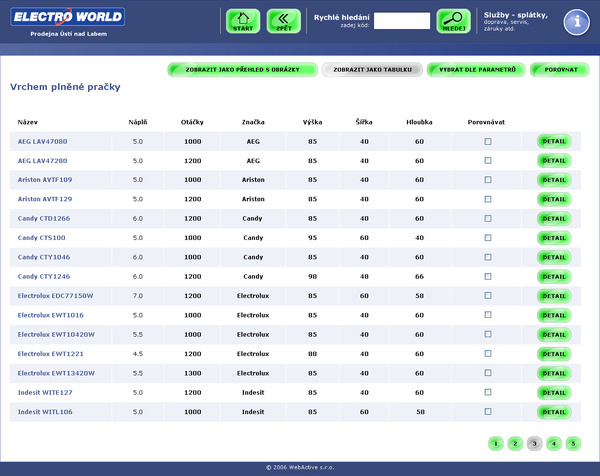The width and height of the screenshot is (600, 476).
Task: Tick compare checkbox for AEG LAV47280
Action: 488,161
